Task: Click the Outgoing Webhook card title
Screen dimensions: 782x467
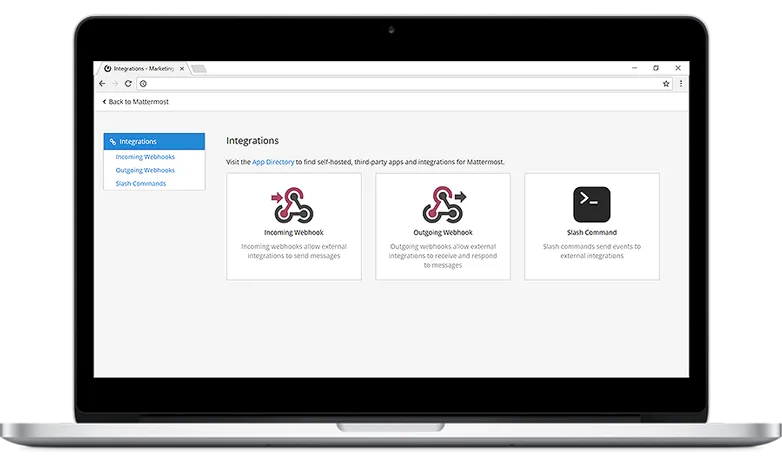Action: click(x=443, y=233)
